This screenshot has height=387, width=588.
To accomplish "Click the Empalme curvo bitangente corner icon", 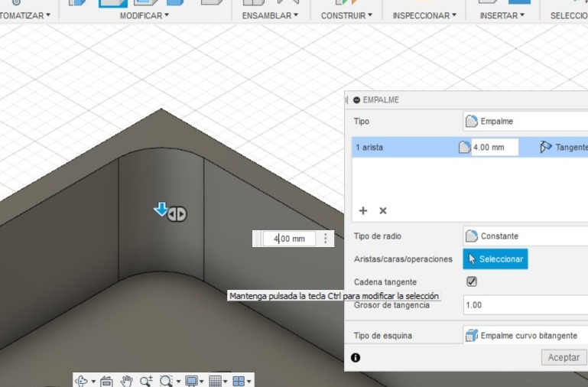I will (471, 335).
